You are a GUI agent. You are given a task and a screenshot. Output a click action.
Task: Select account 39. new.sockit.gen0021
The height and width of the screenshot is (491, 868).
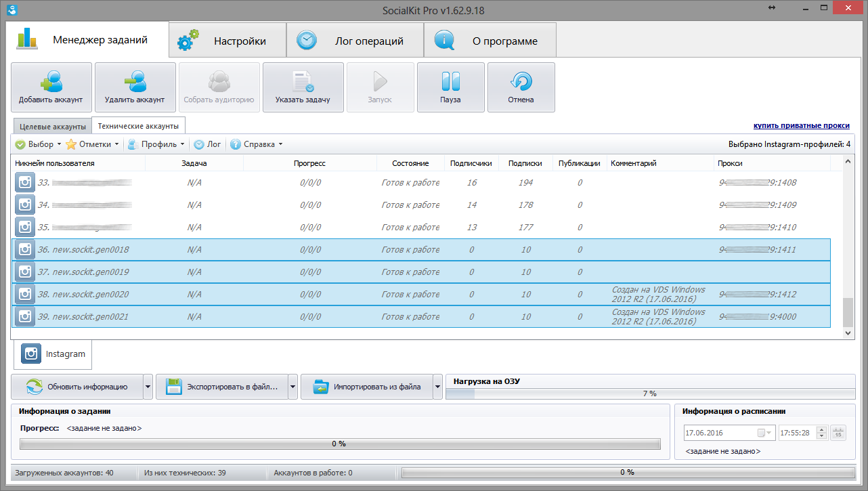pos(421,316)
